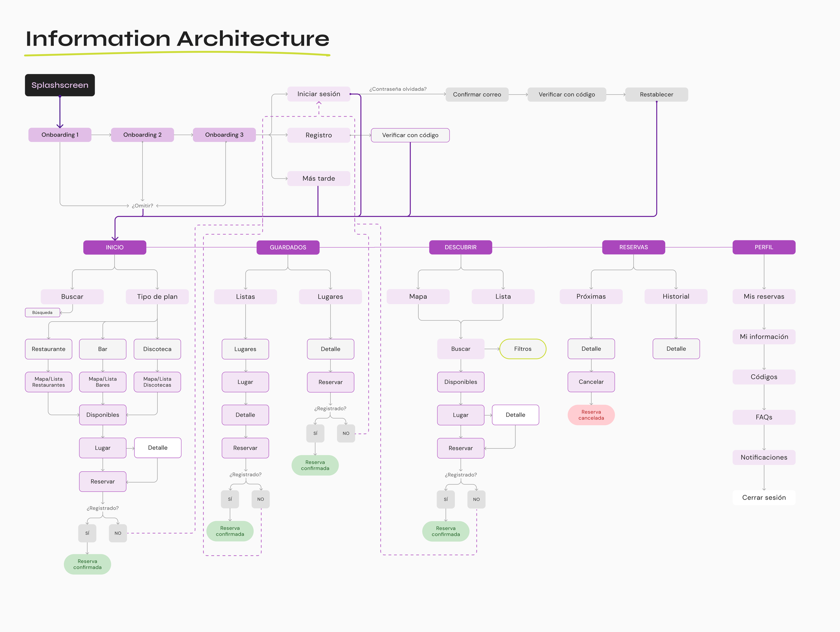Viewport: 840px width, 632px height.
Task: Click the black Splashscreen node
Action: [x=59, y=85]
